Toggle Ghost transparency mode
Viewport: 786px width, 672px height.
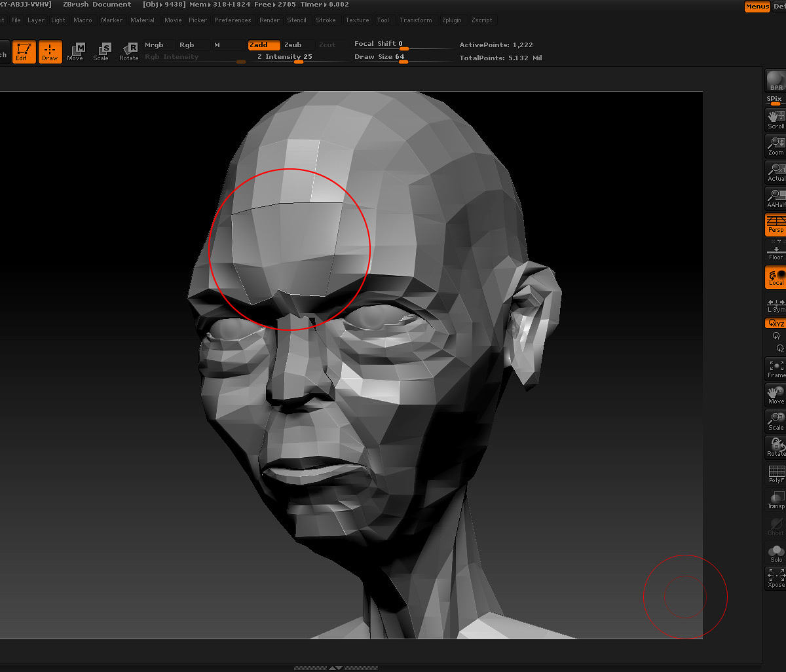click(x=776, y=526)
